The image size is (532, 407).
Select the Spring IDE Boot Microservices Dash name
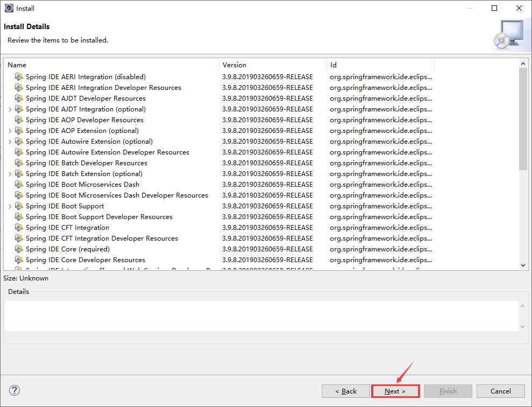point(82,185)
